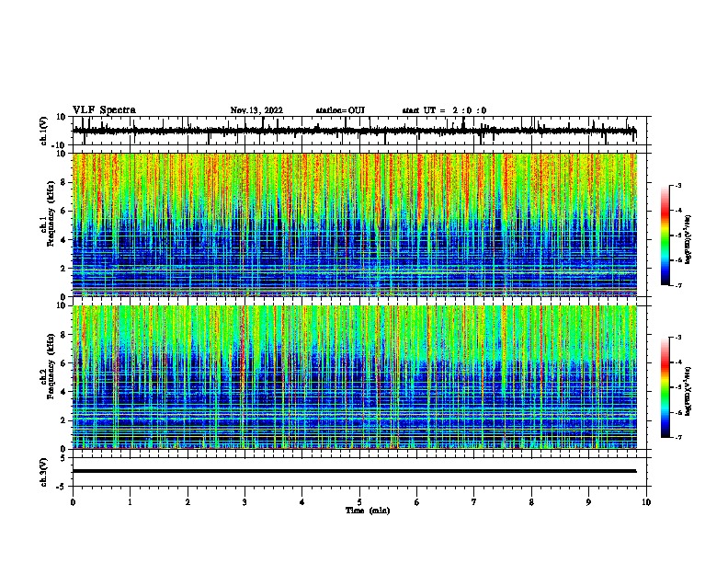Click the 'station=OUJ' label
The width and height of the screenshot is (728, 563).
click(x=340, y=110)
